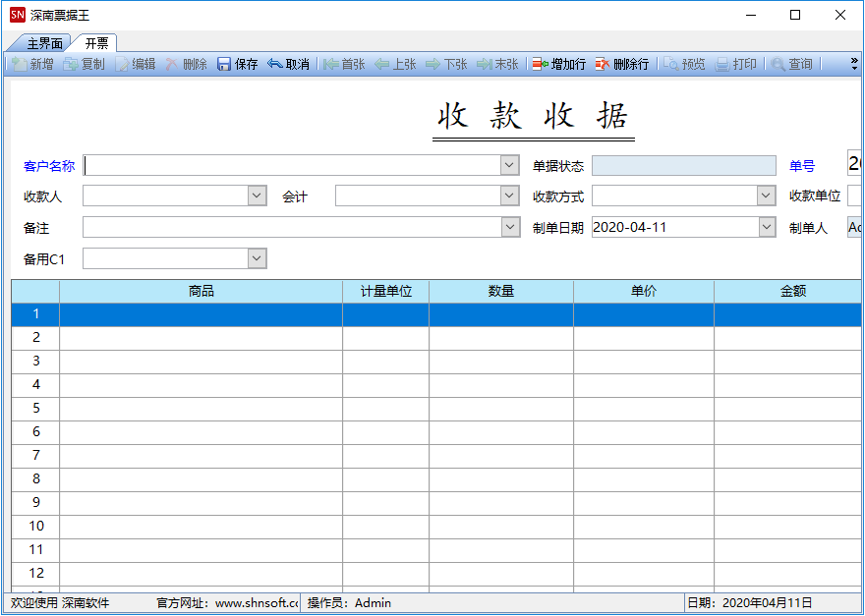The image size is (865, 616).
Task: Open the 备注 dropdown arrow
Action: (510, 227)
